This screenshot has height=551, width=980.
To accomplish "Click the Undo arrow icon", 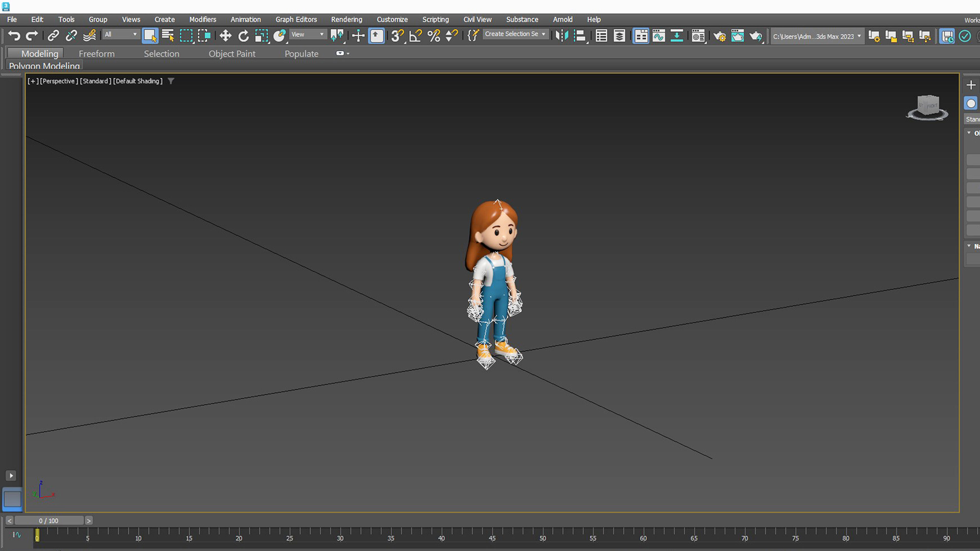I will point(15,36).
